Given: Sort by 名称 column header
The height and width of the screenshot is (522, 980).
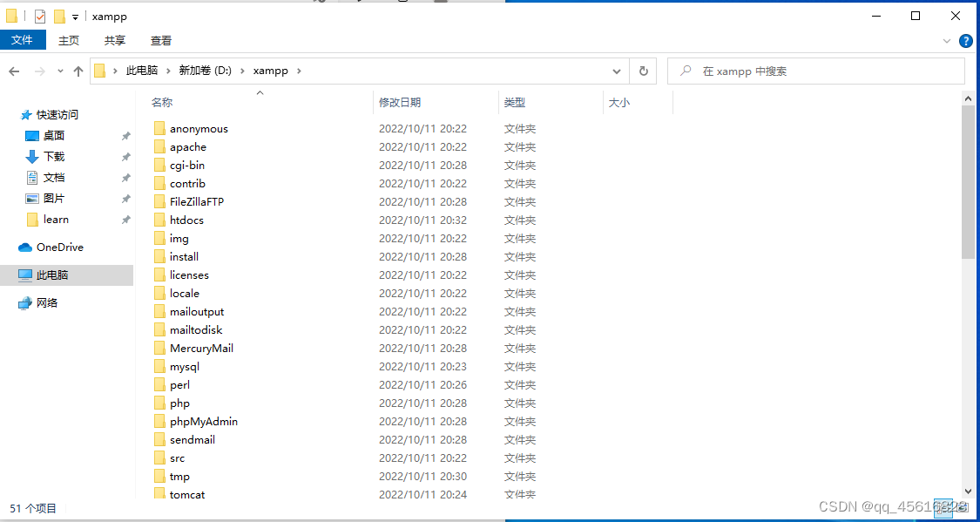Looking at the screenshot, I should [x=162, y=103].
